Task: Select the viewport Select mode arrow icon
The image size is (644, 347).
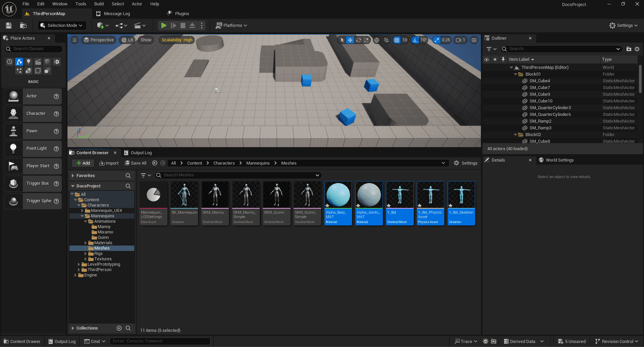Action: point(342,40)
